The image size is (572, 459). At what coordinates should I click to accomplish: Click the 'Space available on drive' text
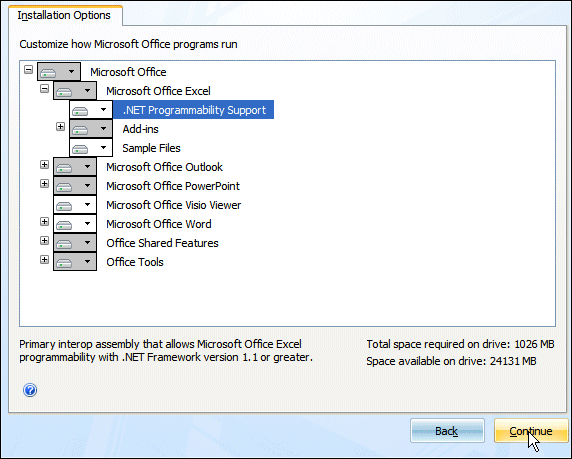451,361
